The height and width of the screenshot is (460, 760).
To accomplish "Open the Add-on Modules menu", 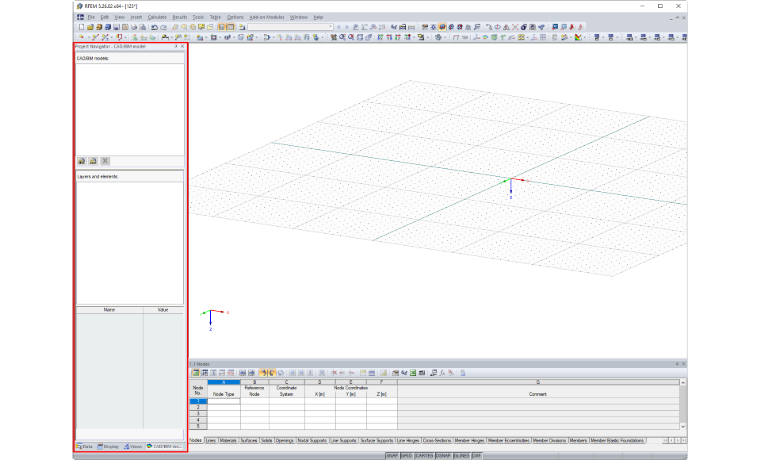I will (267, 17).
